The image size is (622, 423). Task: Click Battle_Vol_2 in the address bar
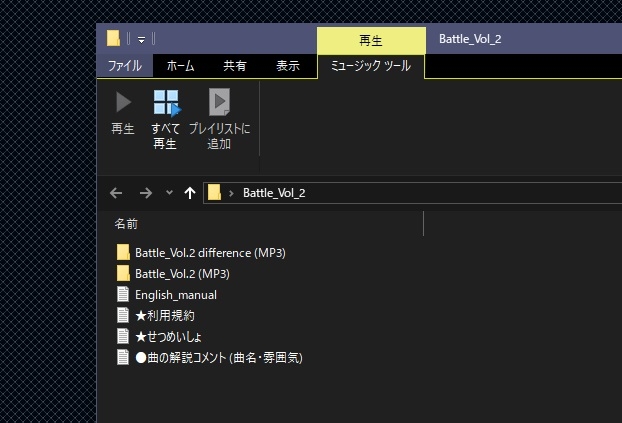(274, 193)
